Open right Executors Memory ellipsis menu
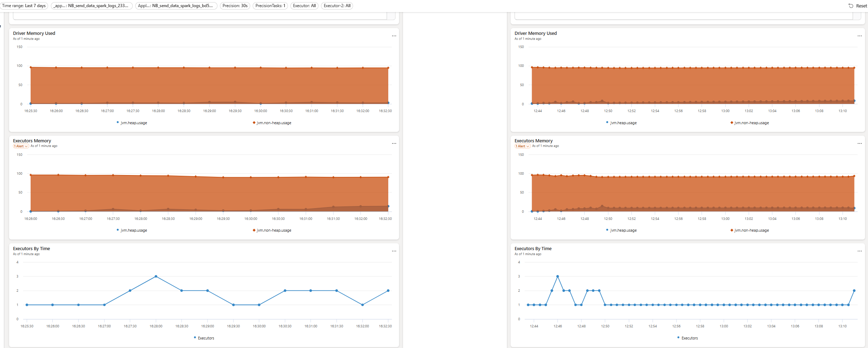 [x=859, y=143]
